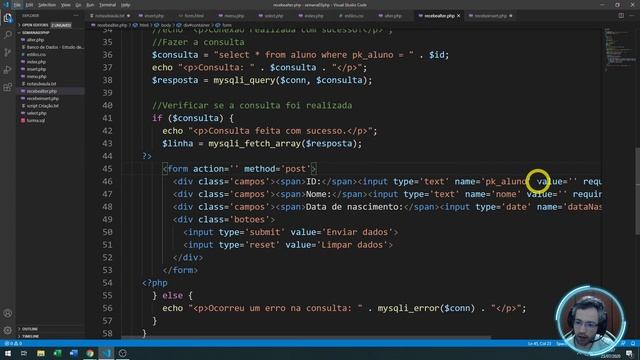Close the recebealter.php tab

(x=458, y=16)
